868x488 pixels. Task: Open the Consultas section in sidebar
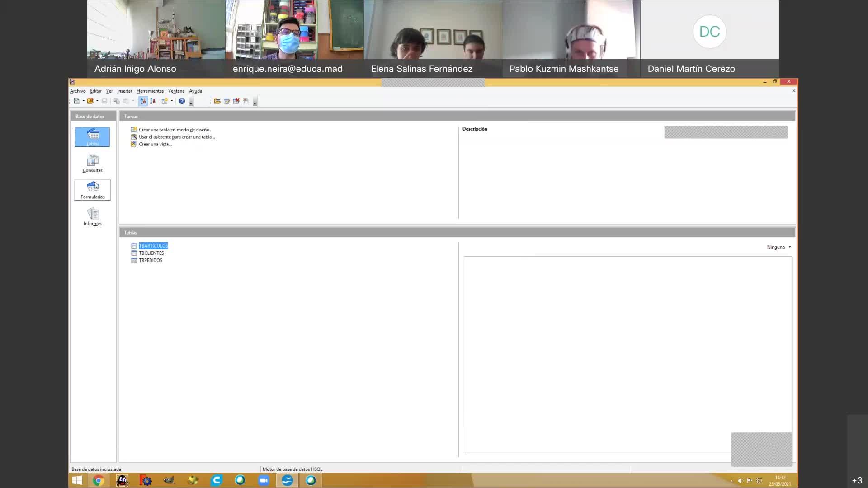(x=92, y=164)
